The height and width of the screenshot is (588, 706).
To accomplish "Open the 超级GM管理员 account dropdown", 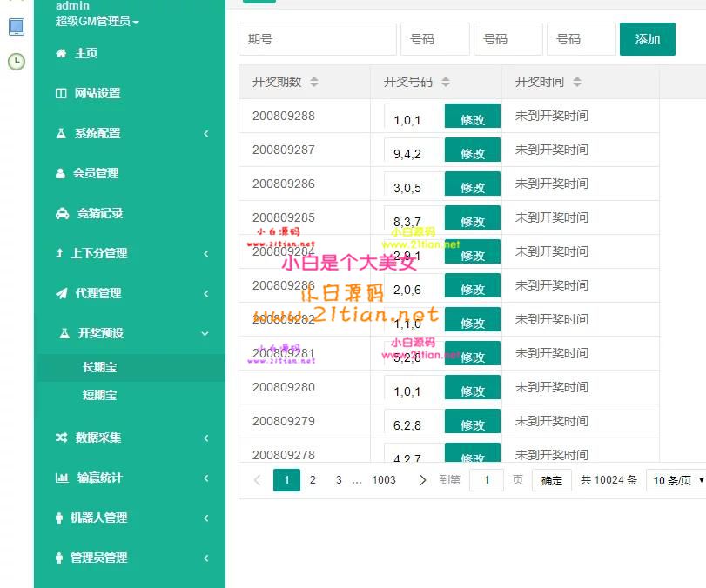I will click(97, 21).
